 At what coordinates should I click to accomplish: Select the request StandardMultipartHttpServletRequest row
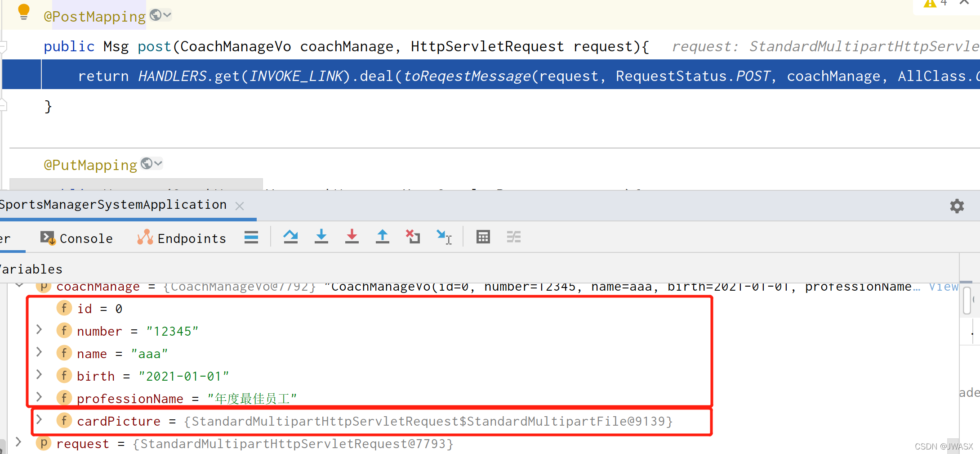[483, 444]
